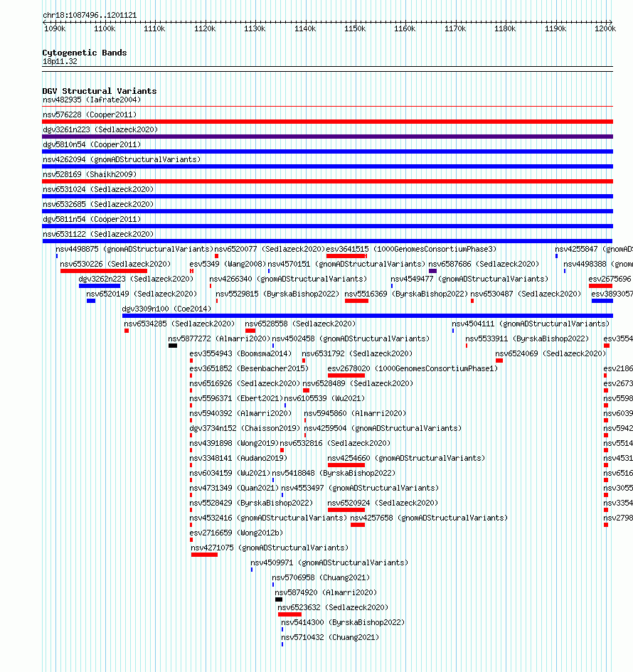This screenshot has height=672, width=633.
Task: Open variant nsv528169 (Shaikh2009) label
Action: [90, 174]
